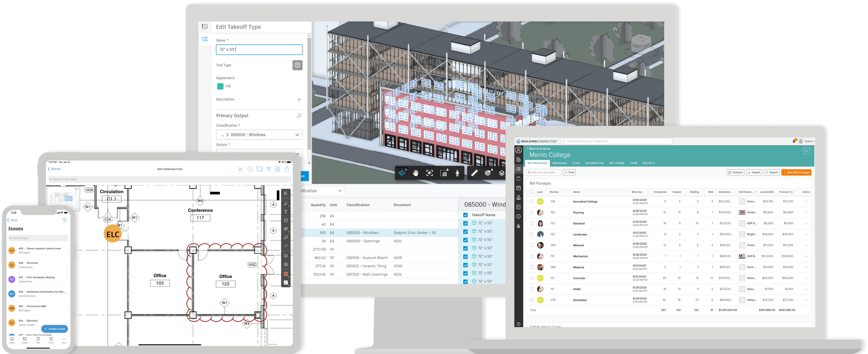
Task: Click the filter funnel icon in tablet sheet header
Action: (x=269, y=169)
